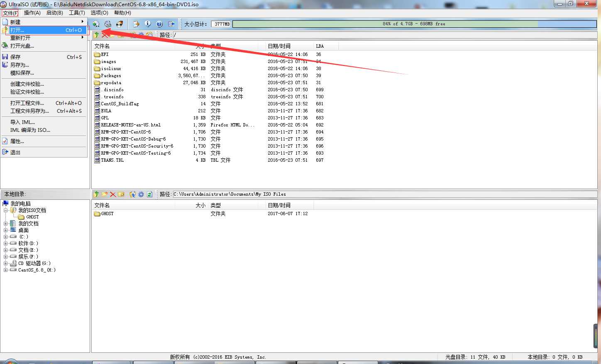
Task: Click gear settings icon in local pane toolbar
Action: coord(141,194)
